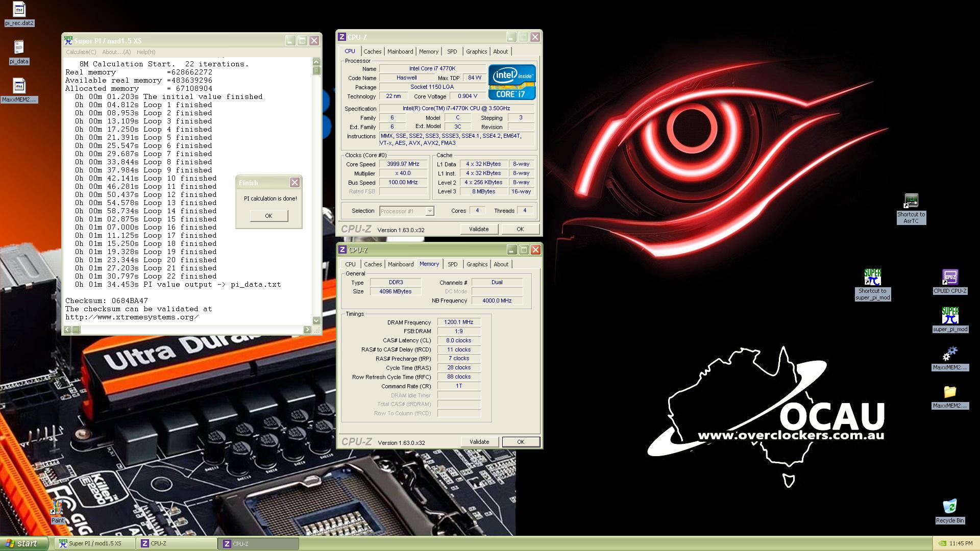Image resolution: width=980 pixels, height=551 pixels.
Task: Switch to Mainboard tab in upper CPU-Z
Action: pos(400,52)
